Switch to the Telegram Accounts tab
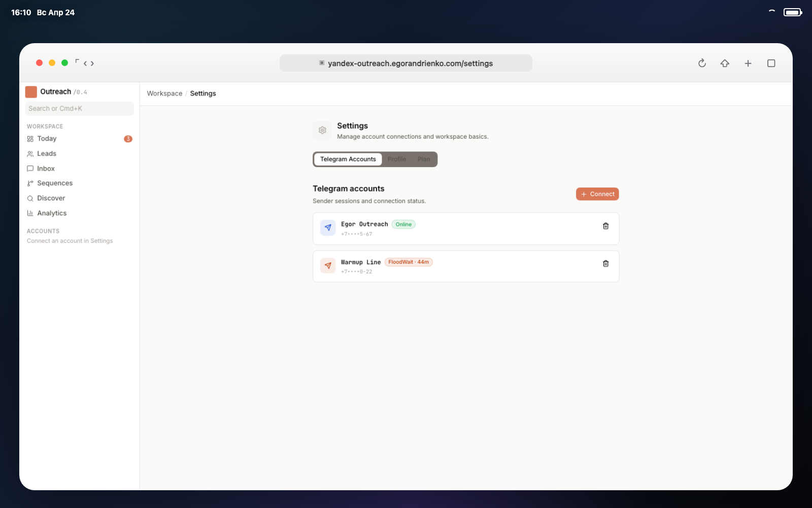Screen dimensions: 812x508 pos(348,160)
